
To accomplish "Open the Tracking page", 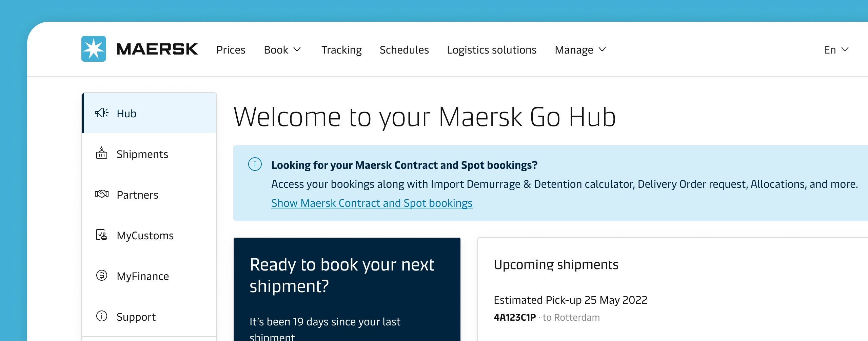I will (x=341, y=49).
